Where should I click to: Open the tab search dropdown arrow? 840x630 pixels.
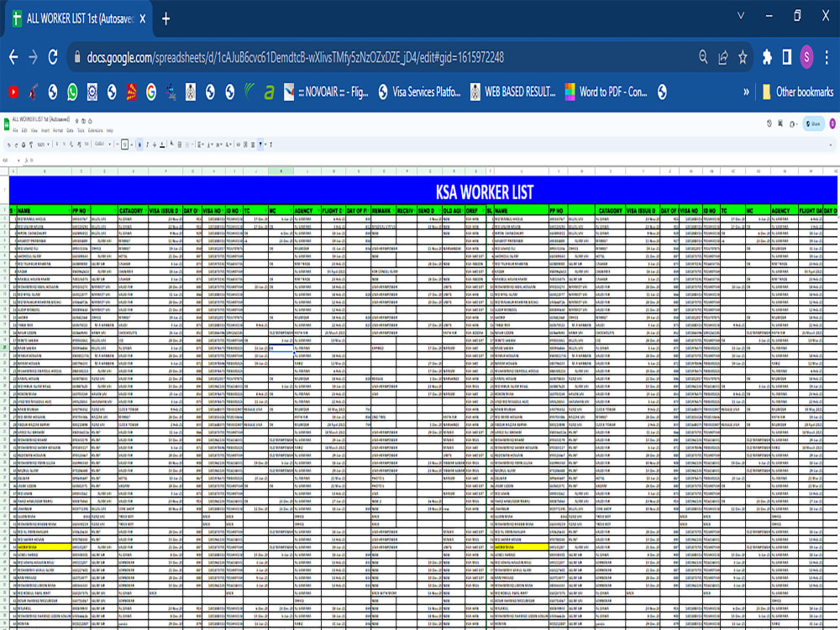[741, 15]
